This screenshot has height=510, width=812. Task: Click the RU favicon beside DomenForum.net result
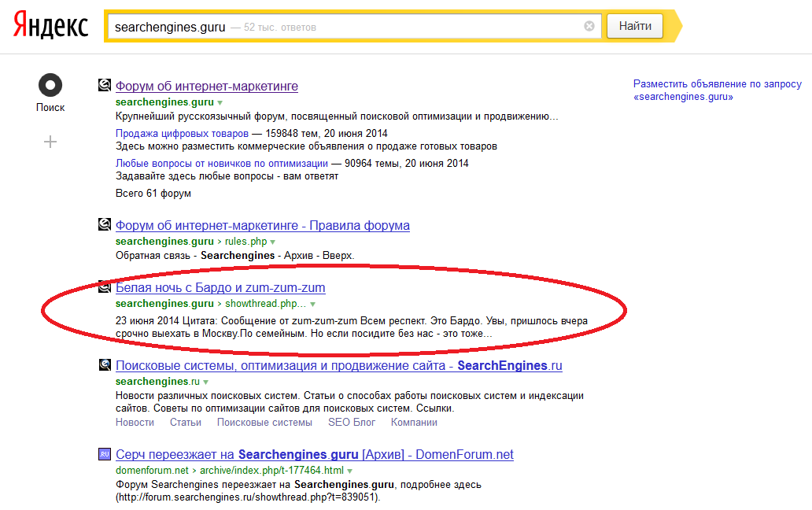point(105,453)
